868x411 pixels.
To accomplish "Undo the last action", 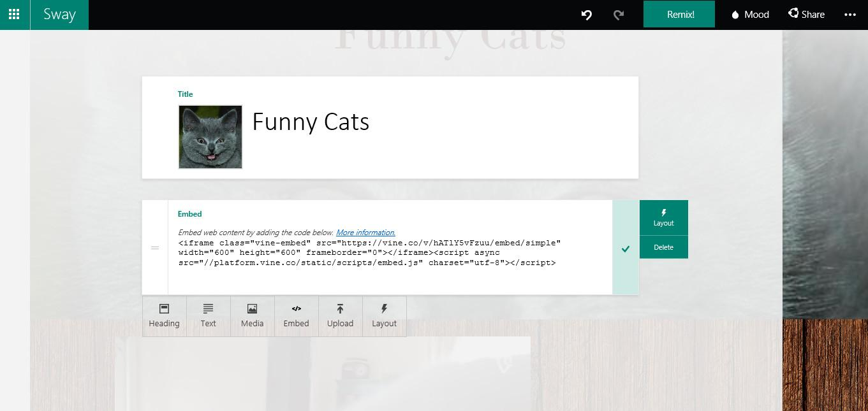I will (587, 15).
